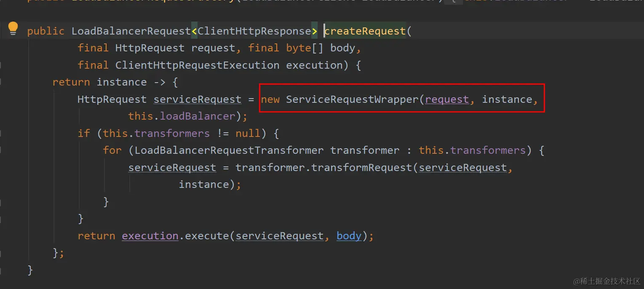Click this.loadBalancer field reference
The height and width of the screenshot is (289, 644).
(x=182, y=116)
